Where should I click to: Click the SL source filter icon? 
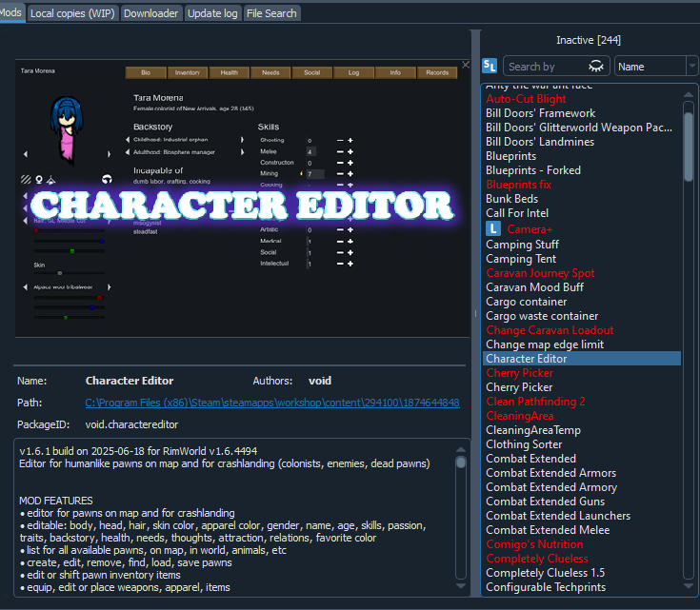(490, 66)
